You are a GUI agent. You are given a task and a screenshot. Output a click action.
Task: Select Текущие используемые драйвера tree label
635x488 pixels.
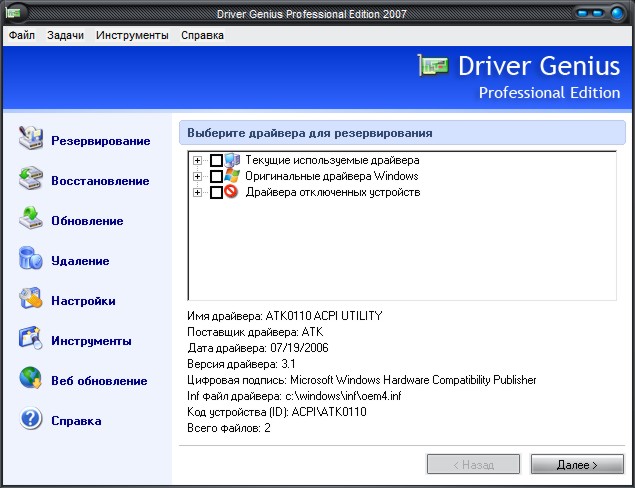[x=332, y=160]
